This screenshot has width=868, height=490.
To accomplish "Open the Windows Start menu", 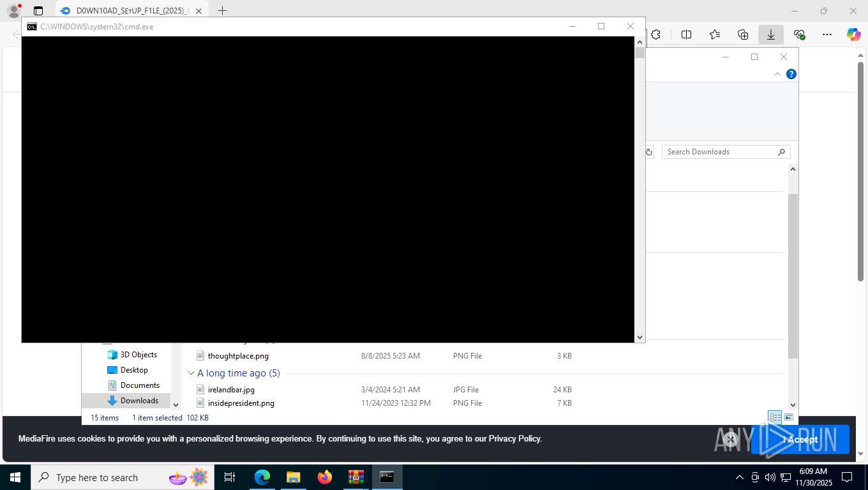I will tap(15, 477).
